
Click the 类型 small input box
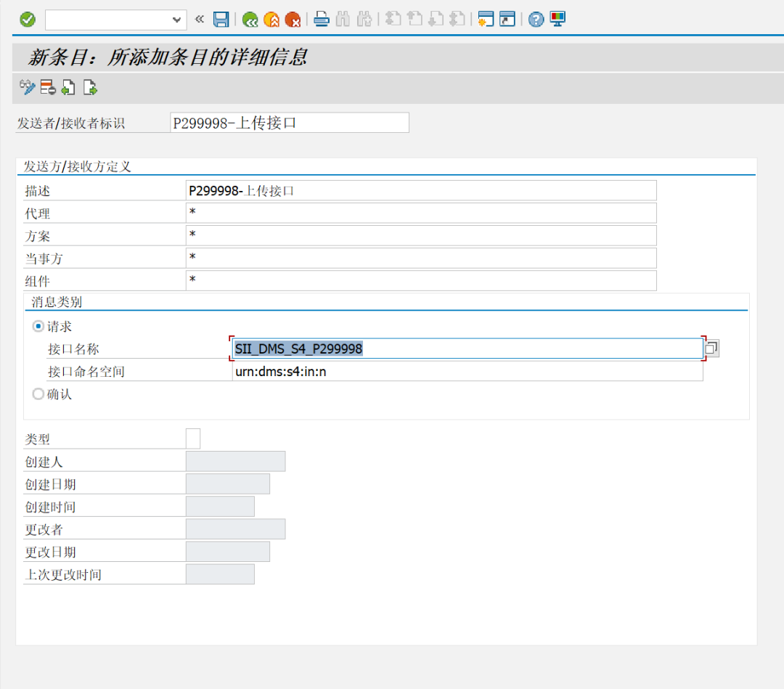(193, 439)
